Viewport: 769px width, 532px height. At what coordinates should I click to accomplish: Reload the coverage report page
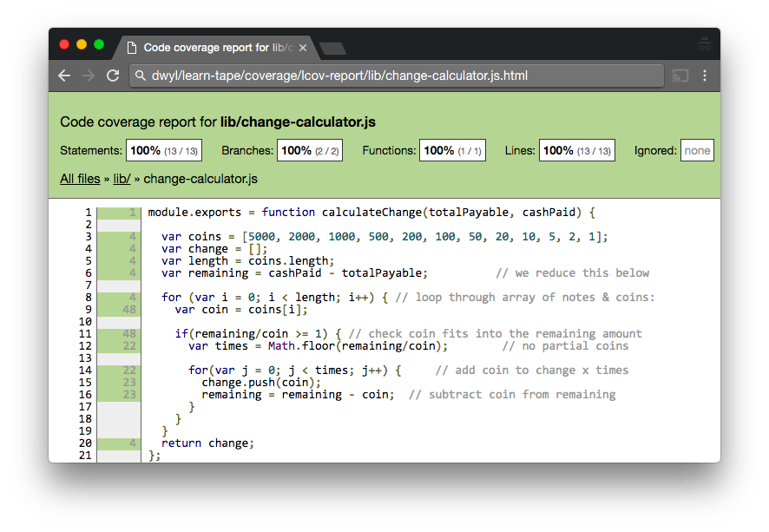114,76
